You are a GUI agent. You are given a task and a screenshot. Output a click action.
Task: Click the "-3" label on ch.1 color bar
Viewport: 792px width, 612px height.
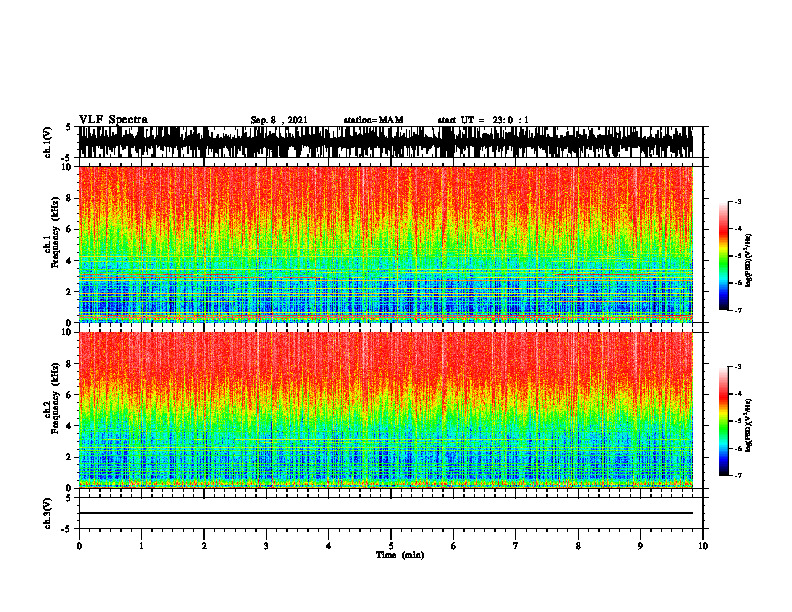[x=738, y=201]
